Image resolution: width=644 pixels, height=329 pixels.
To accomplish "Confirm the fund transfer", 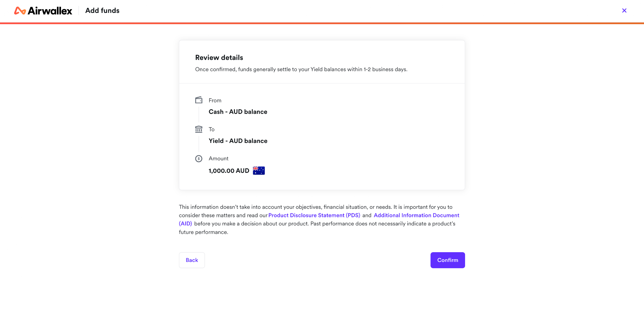I will click(447, 260).
